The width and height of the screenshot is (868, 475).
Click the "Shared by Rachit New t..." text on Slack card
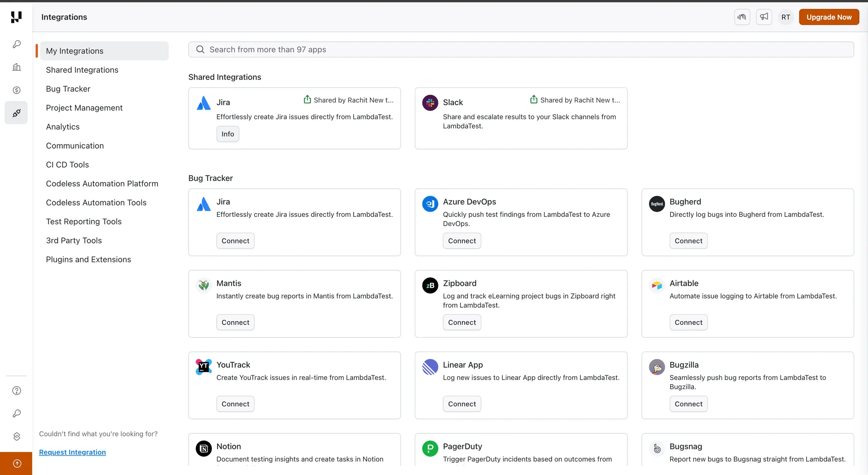[580, 100]
